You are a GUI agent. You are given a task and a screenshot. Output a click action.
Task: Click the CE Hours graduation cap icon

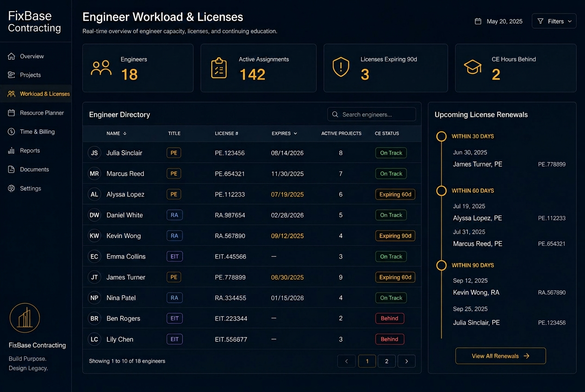click(473, 67)
